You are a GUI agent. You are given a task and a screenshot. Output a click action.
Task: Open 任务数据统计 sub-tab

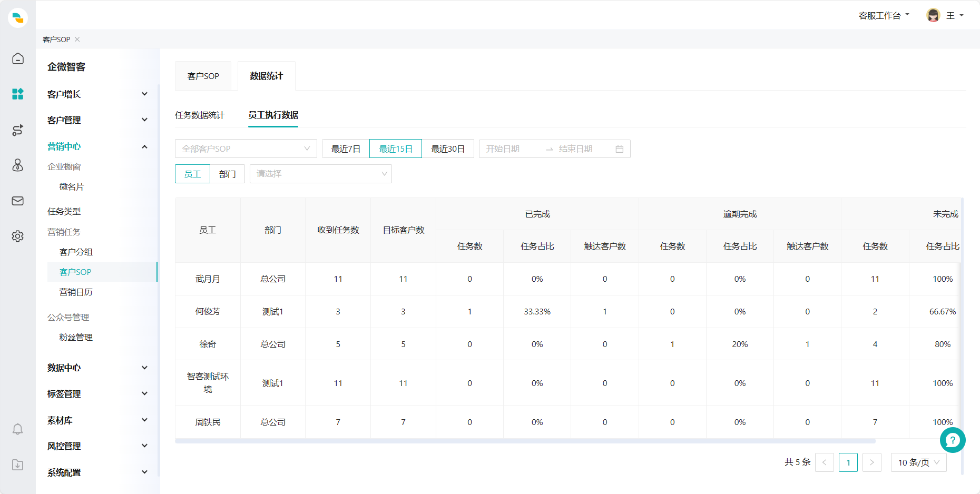(x=200, y=115)
